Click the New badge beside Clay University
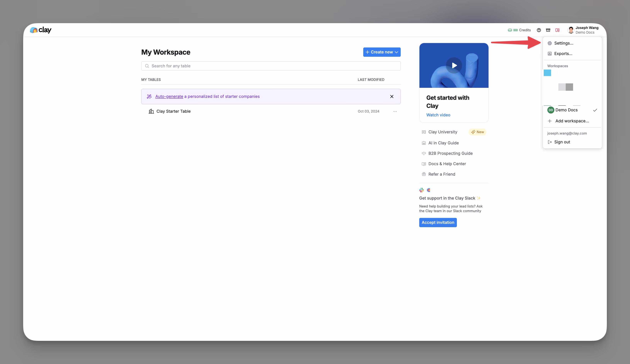630x364 pixels. point(478,132)
